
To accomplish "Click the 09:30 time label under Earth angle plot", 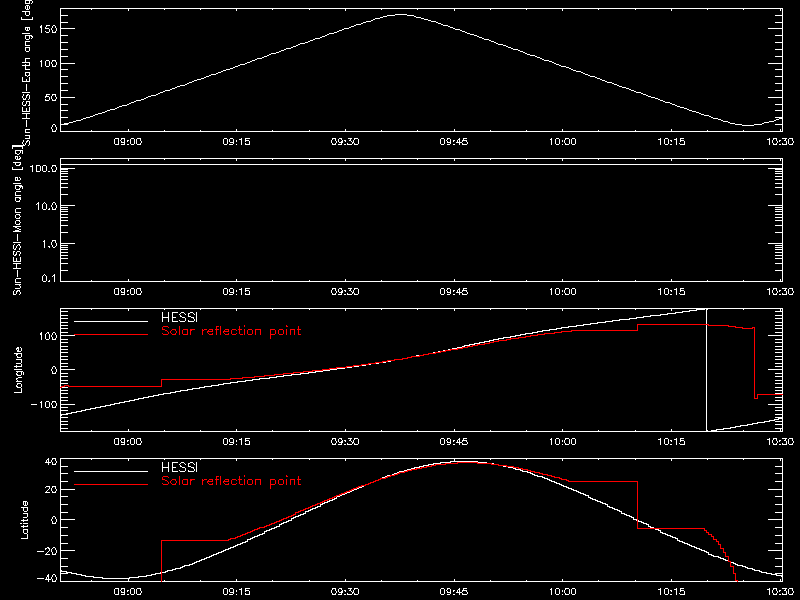I will click(x=345, y=142).
